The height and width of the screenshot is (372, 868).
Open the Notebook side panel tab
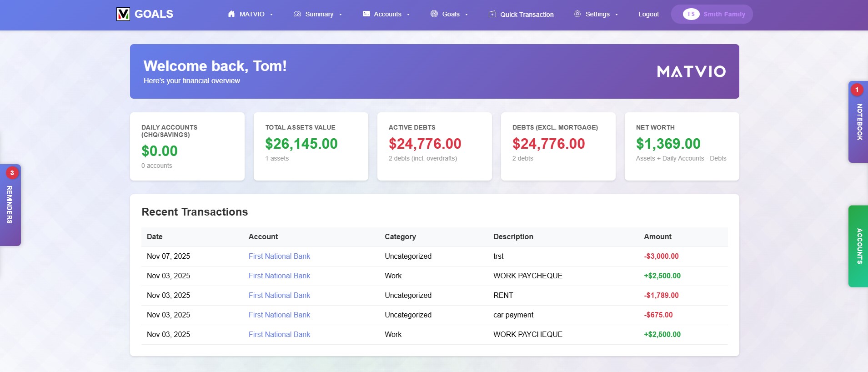pyautogui.click(x=858, y=122)
